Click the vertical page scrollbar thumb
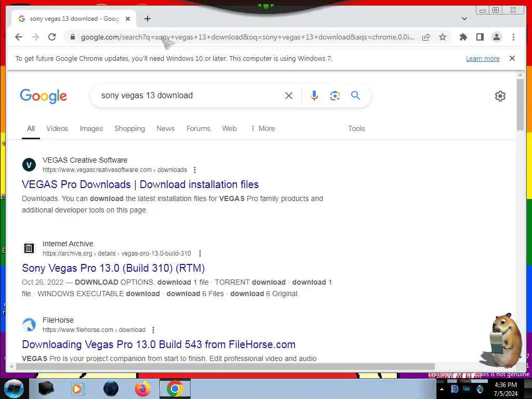This screenshot has width=532, height=399. click(520, 104)
